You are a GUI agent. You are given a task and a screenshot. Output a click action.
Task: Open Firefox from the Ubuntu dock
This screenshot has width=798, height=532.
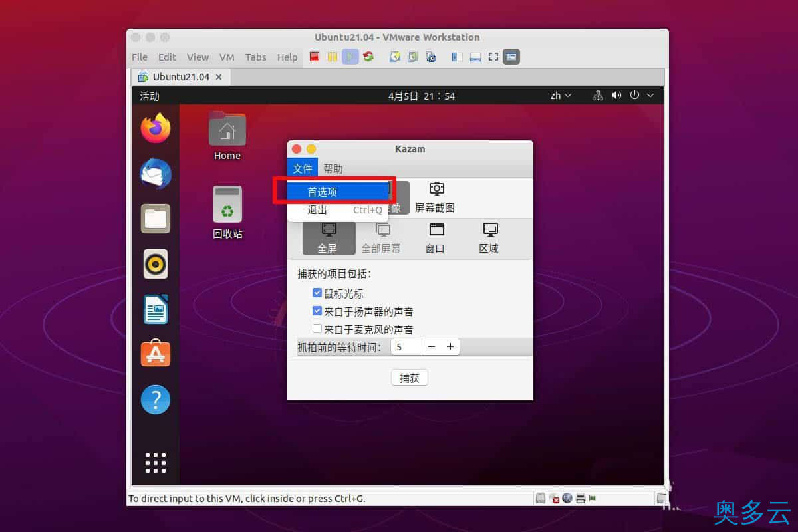click(x=155, y=128)
